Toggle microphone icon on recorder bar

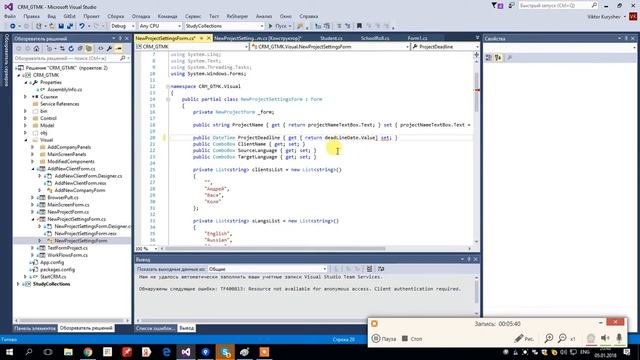coord(619,338)
